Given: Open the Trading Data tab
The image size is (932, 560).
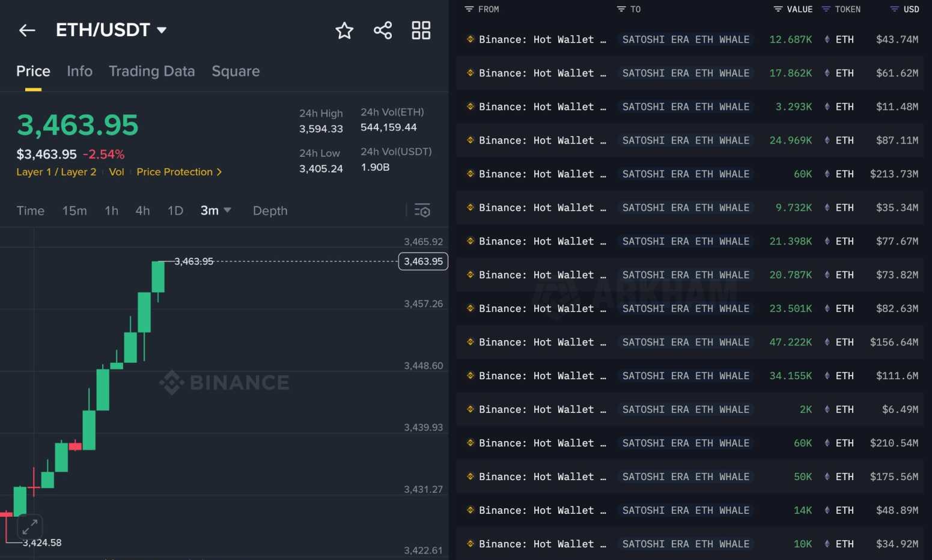Looking at the screenshot, I should [x=151, y=71].
